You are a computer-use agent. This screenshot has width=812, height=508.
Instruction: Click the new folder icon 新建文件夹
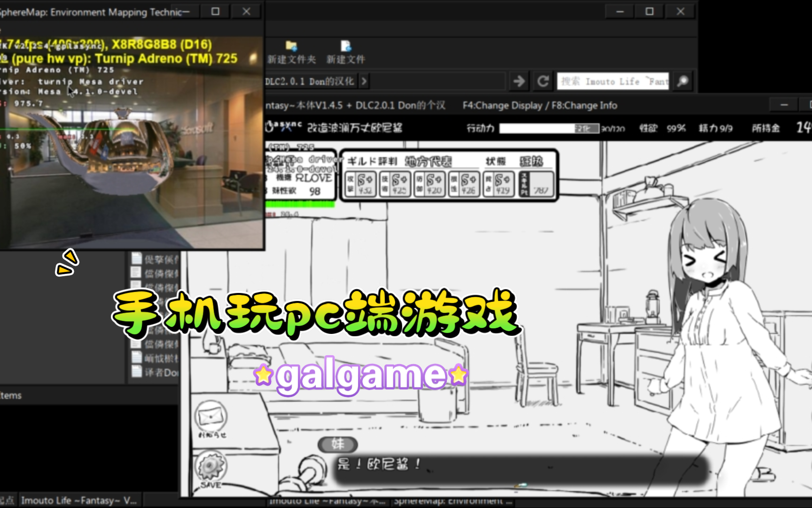point(291,52)
